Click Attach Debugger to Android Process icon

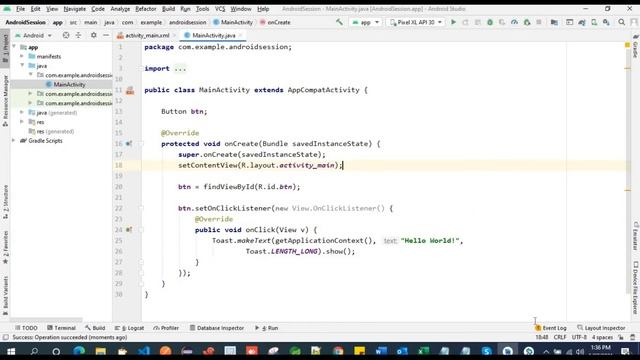(x=527, y=22)
